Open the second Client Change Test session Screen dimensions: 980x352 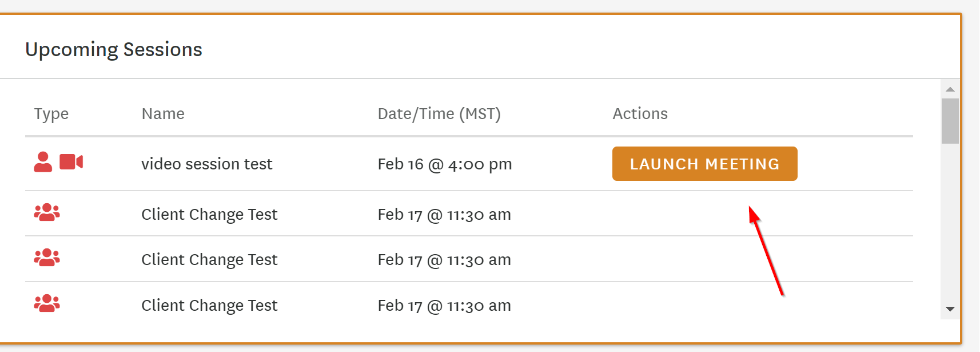209,260
